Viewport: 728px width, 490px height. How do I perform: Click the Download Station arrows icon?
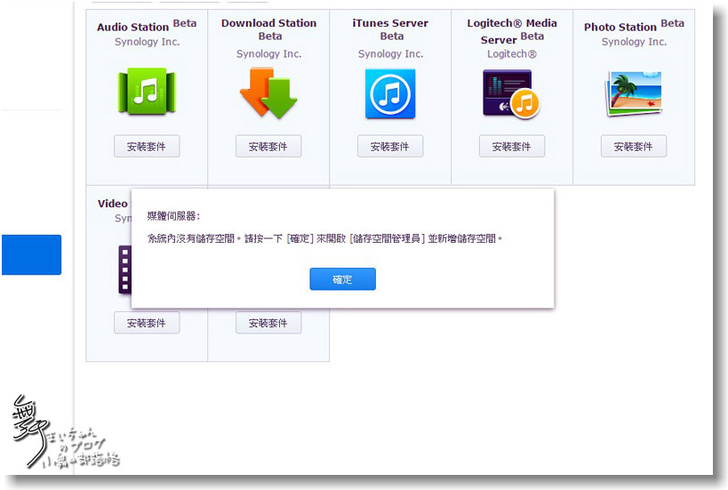pyautogui.click(x=268, y=94)
